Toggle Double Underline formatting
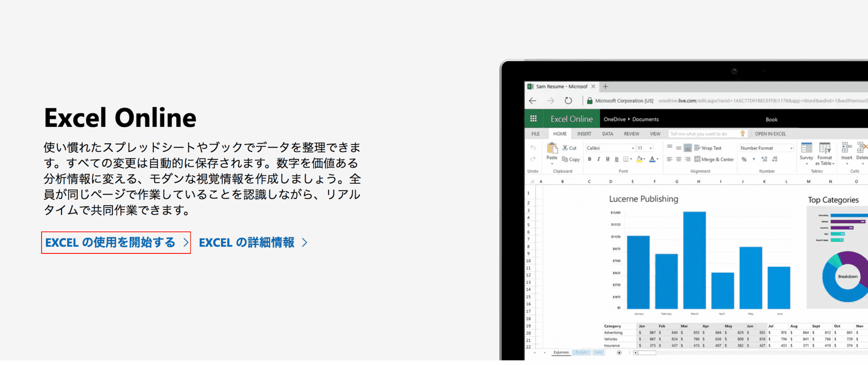This screenshot has height=365, width=868. coord(617,159)
